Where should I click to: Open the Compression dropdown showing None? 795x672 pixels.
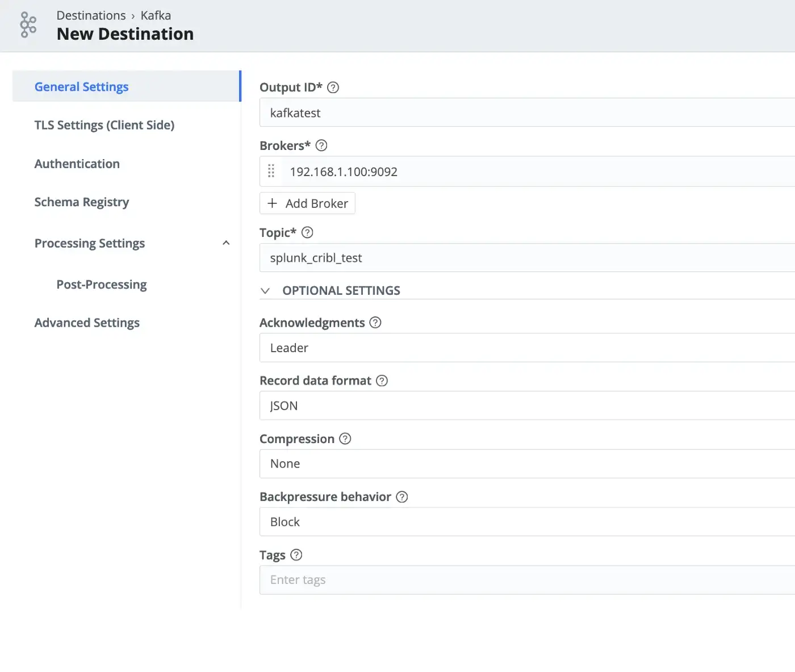(527, 464)
